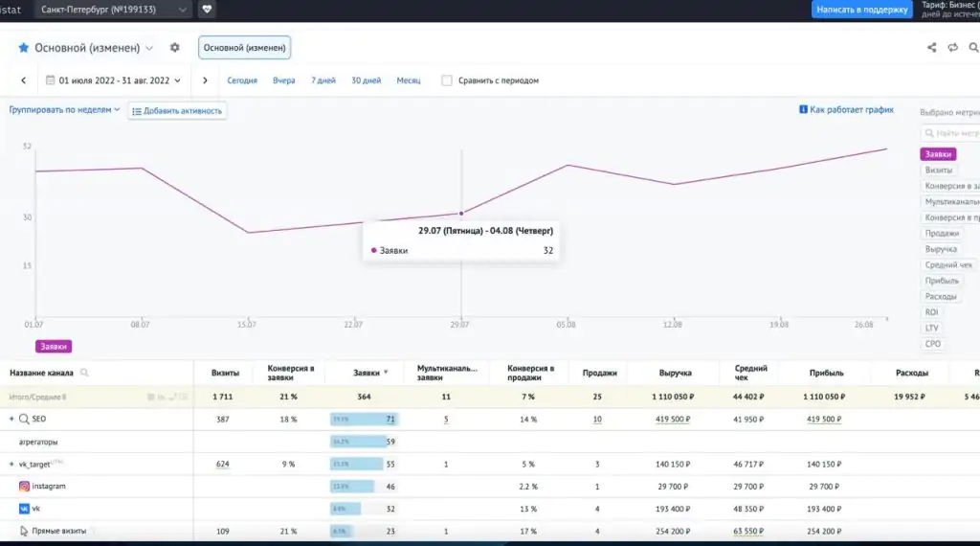Enable the Прибыль metric in metrics list
Image resolution: width=980 pixels, height=546 pixels.
click(x=942, y=281)
